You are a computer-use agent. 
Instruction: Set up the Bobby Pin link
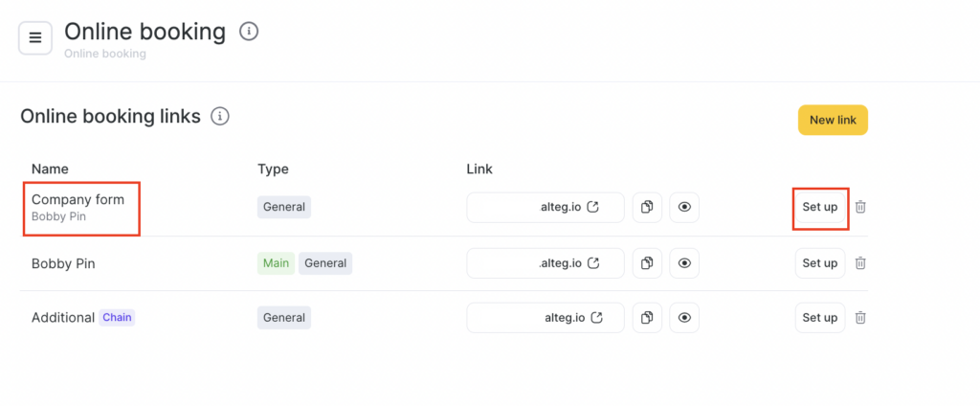pyautogui.click(x=820, y=262)
